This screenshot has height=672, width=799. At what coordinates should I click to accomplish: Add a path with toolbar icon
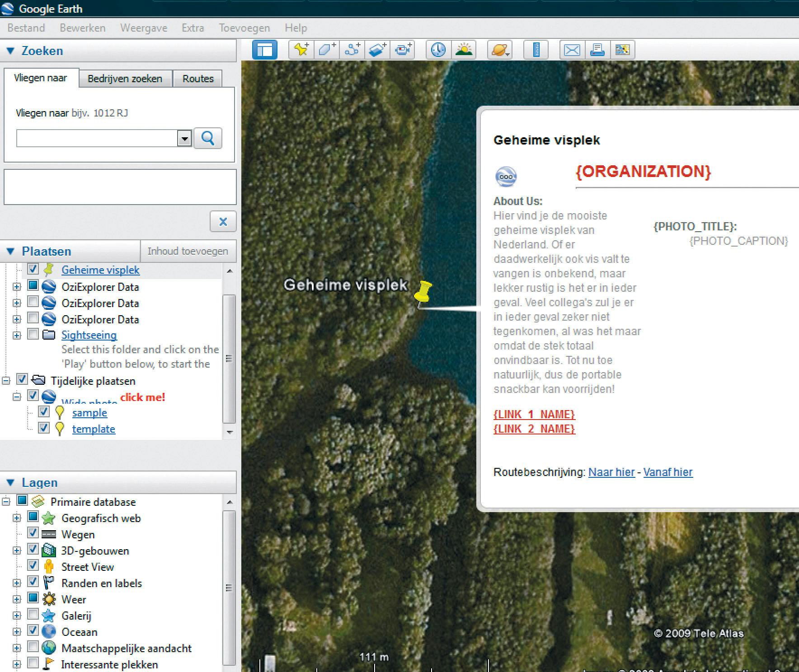[x=352, y=50]
